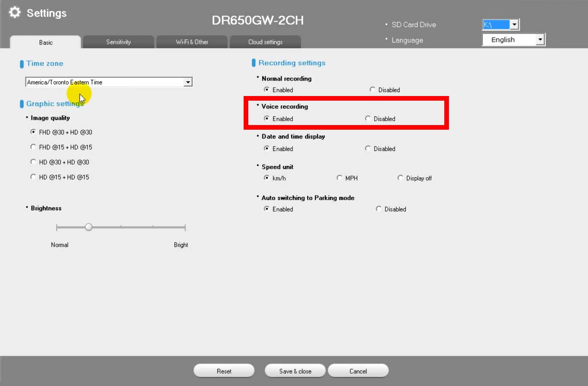Click the Brightness slider handle
The image size is (588, 386).
[x=89, y=227]
